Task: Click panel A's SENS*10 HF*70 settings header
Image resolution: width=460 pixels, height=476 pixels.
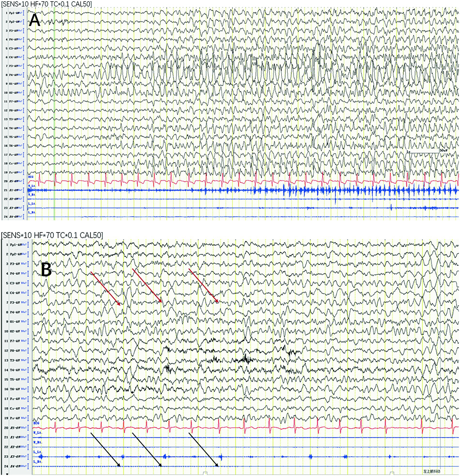Action: pos(47,4)
